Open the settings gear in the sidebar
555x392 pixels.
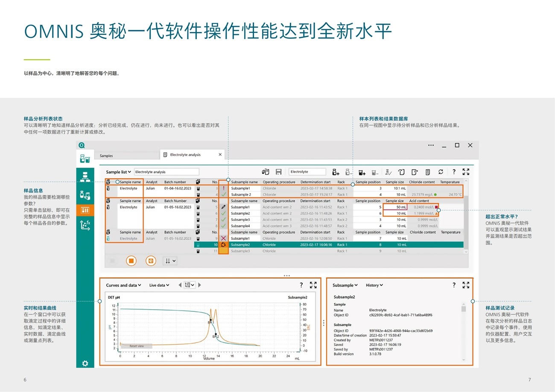tap(85, 363)
